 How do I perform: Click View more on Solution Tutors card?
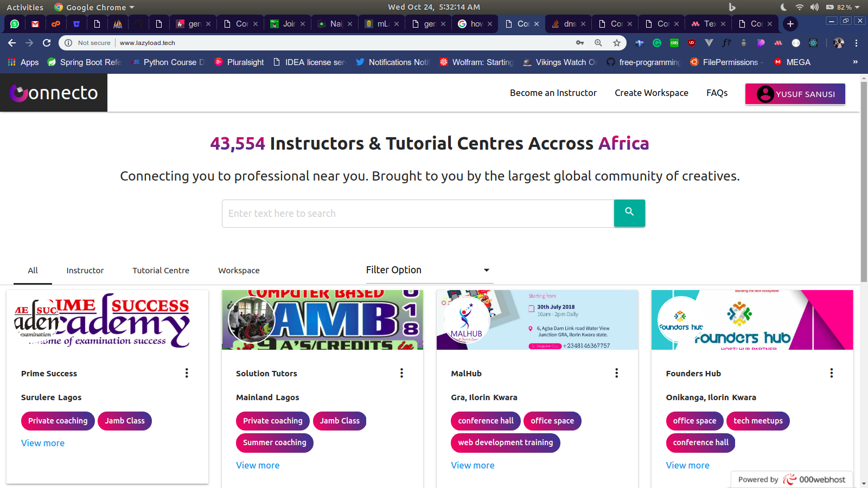click(x=258, y=465)
